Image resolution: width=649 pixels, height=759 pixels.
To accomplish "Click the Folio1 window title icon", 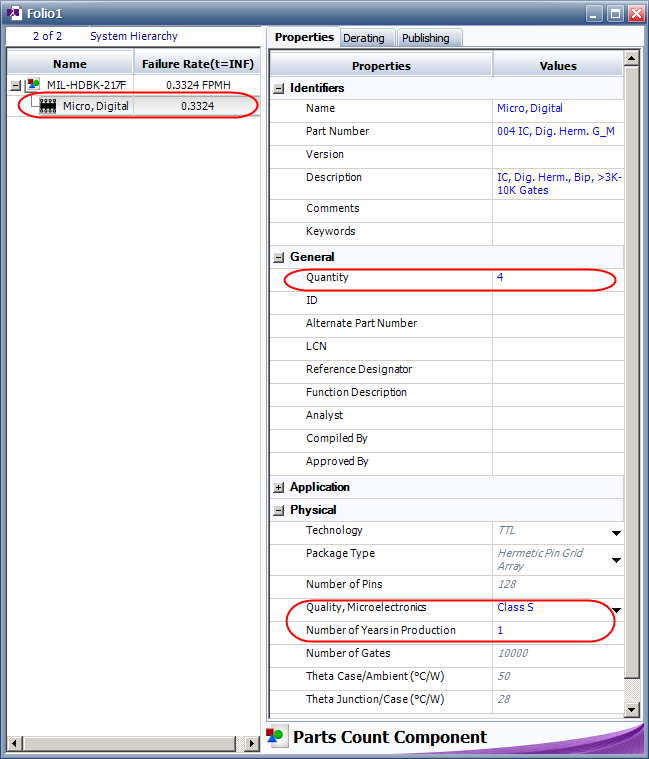I will click(x=14, y=13).
